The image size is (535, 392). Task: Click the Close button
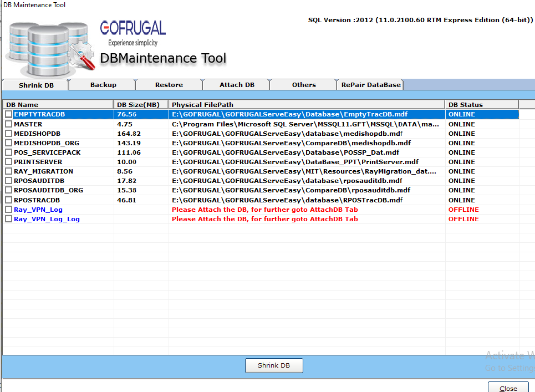click(508, 388)
